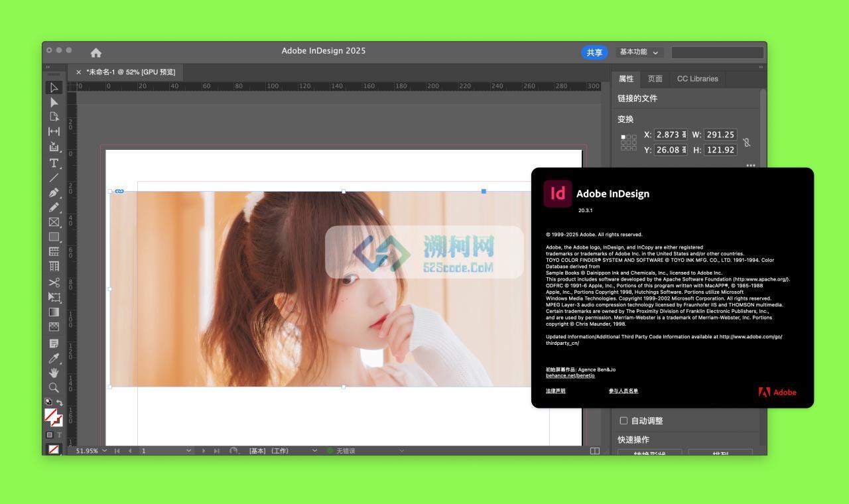Select the Type tool
The height and width of the screenshot is (504, 849).
click(x=54, y=162)
